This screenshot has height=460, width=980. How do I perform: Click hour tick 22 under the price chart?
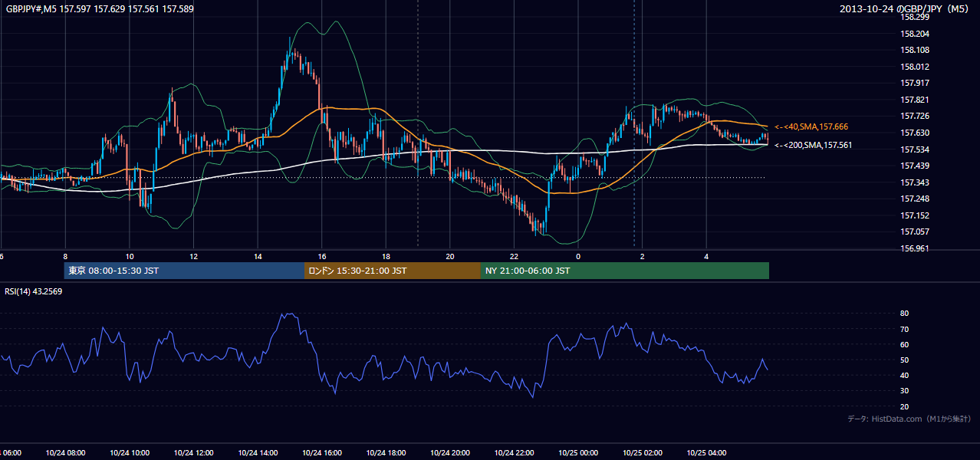515,257
